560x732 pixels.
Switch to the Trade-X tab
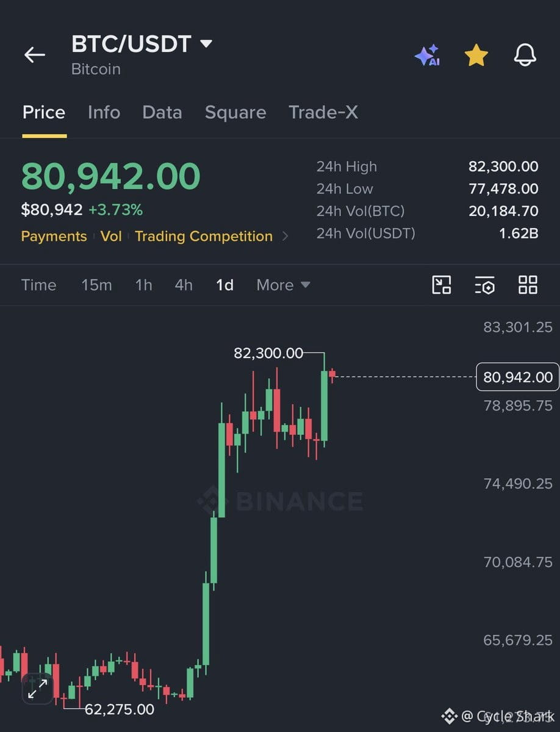(x=323, y=112)
